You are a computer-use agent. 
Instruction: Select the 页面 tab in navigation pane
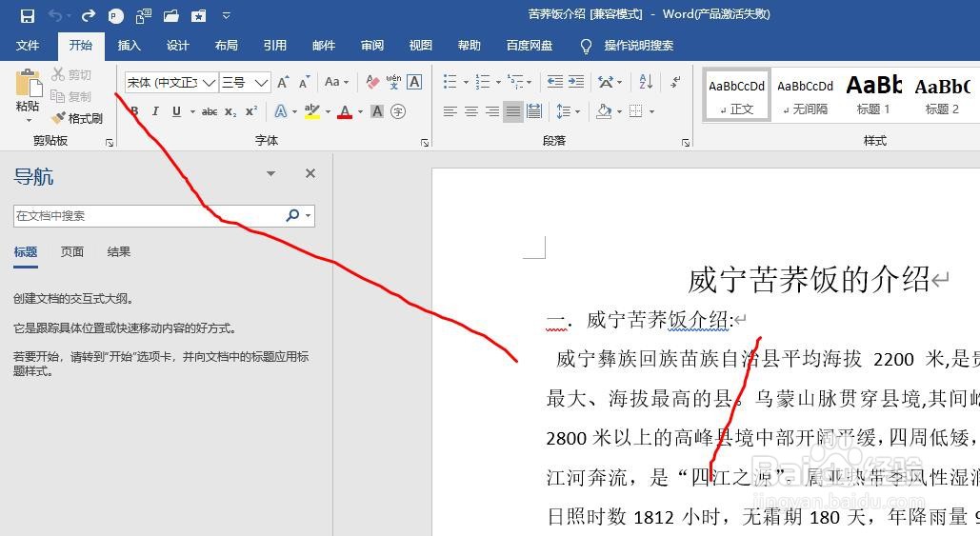pyautogui.click(x=71, y=251)
